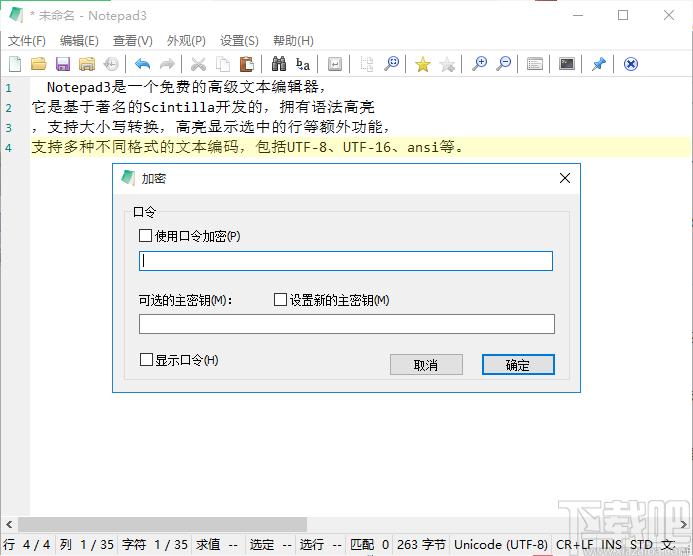Click the redo arrow icon
Image resolution: width=693 pixels, height=556 pixels.
167,64
